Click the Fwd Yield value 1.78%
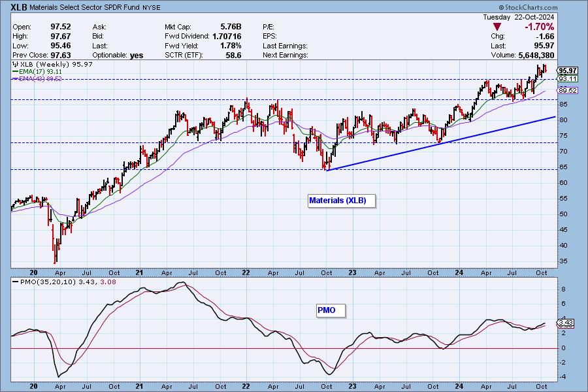Image resolution: width=588 pixels, height=392 pixels. coord(231,46)
